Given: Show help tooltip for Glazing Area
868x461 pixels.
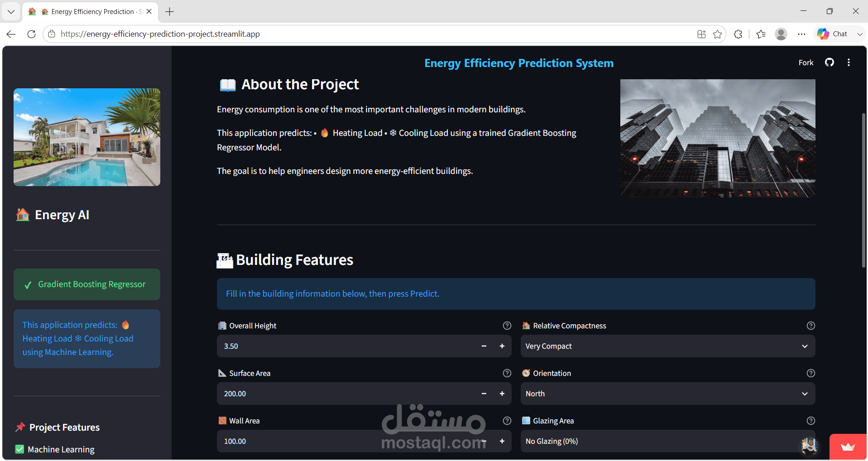Looking at the screenshot, I should click(x=811, y=421).
